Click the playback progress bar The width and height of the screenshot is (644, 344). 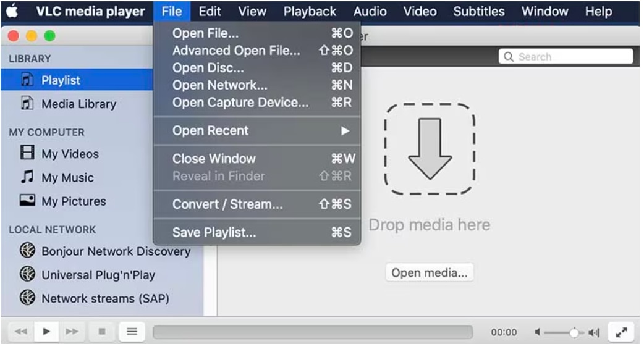point(313,332)
